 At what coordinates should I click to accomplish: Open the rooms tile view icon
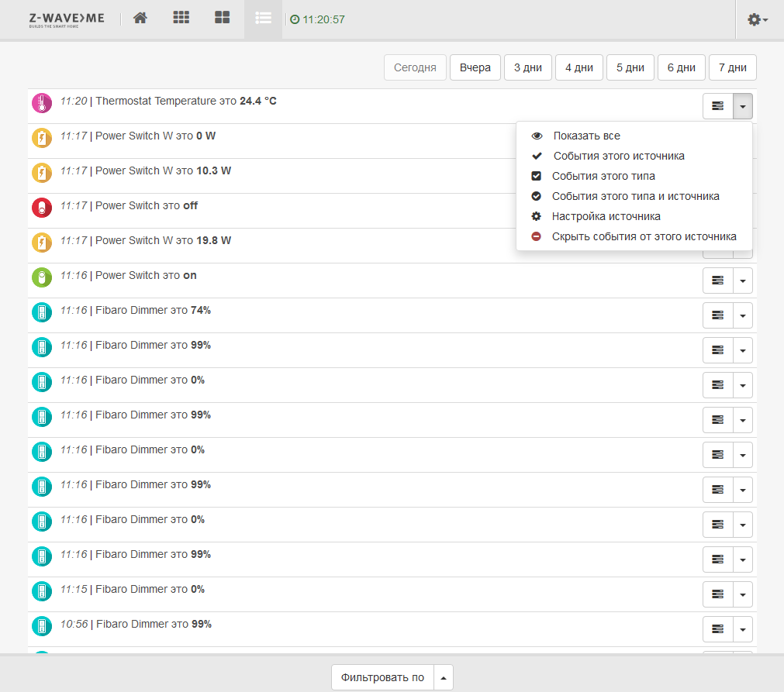pyautogui.click(x=222, y=18)
